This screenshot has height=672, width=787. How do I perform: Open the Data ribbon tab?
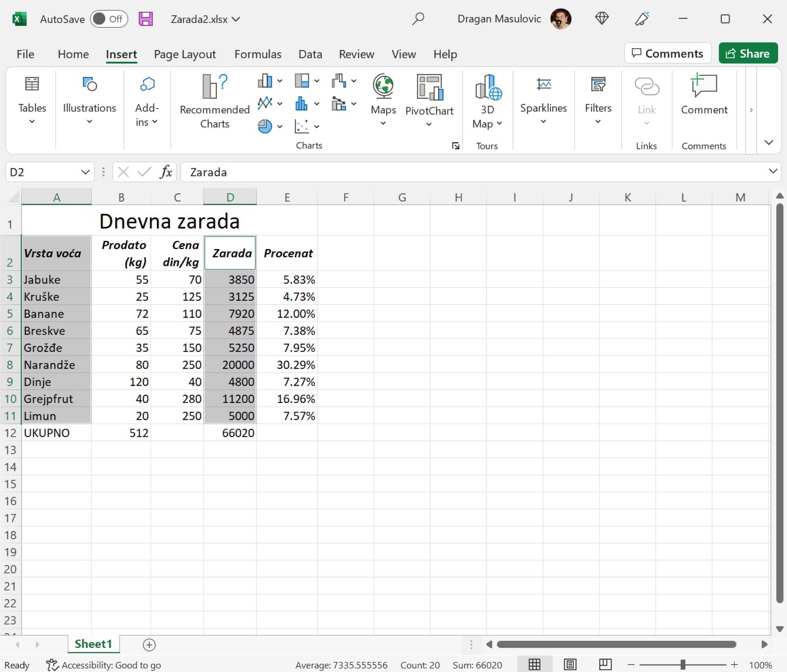(310, 54)
